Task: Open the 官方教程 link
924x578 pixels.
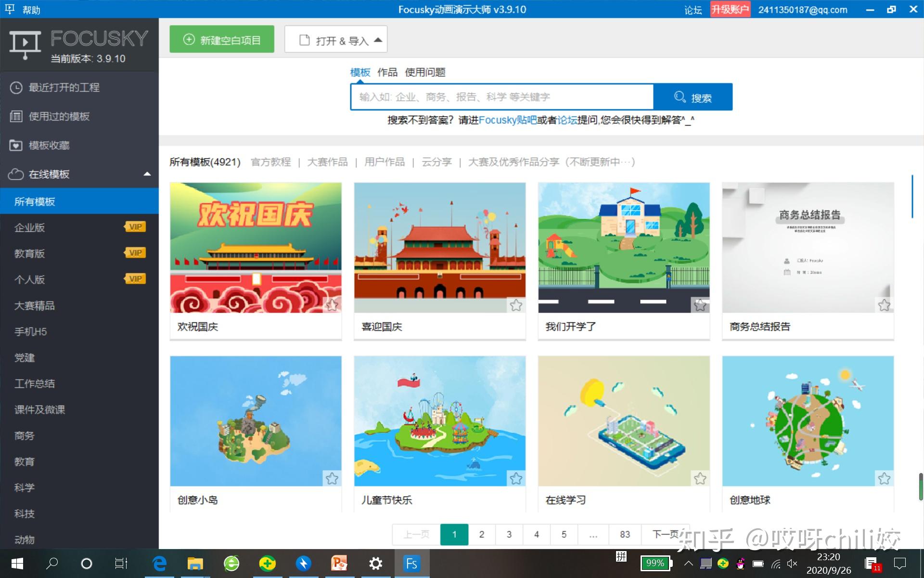Action: point(270,162)
